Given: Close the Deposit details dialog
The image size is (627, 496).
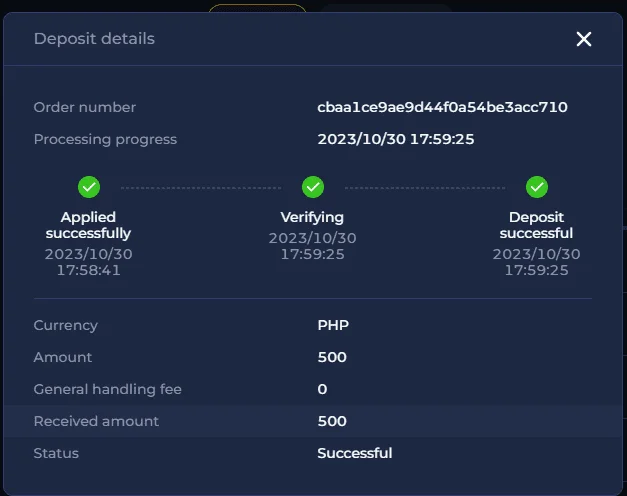Looking at the screenshot, I should click(584, 39).
